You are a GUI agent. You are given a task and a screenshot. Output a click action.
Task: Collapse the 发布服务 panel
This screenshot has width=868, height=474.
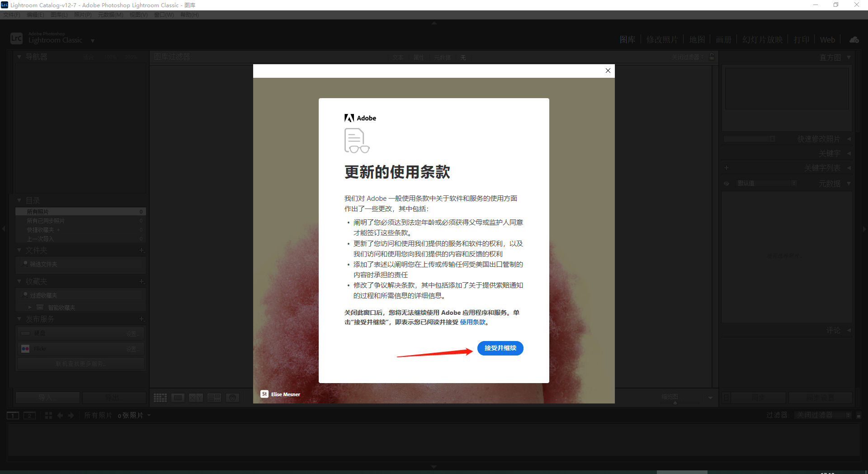19,319
